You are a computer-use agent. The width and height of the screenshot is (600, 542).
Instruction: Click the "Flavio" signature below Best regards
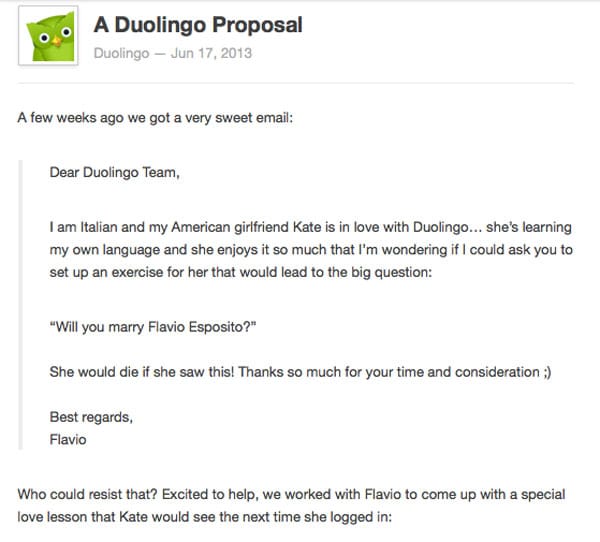click(x=68, y=438)
